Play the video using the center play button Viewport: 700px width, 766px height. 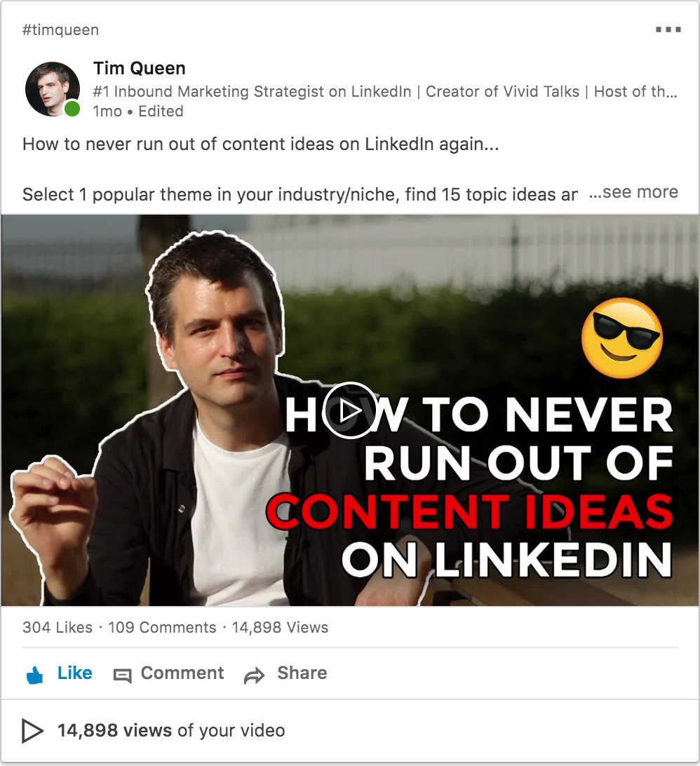(x=349, y=411)
